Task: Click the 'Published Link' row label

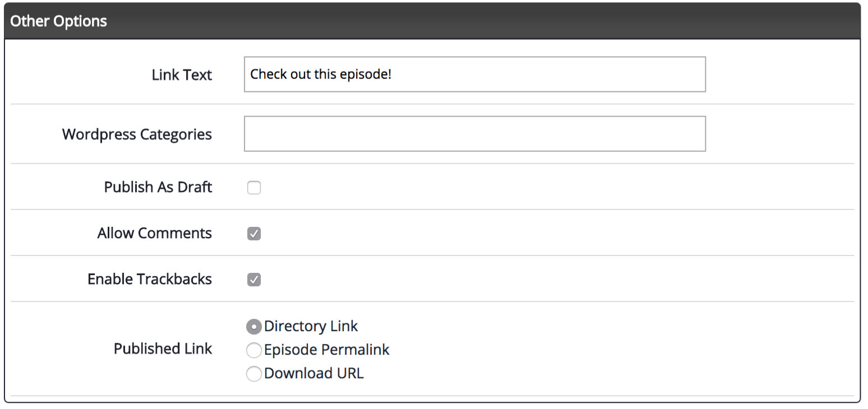Action: click(163, 348)
